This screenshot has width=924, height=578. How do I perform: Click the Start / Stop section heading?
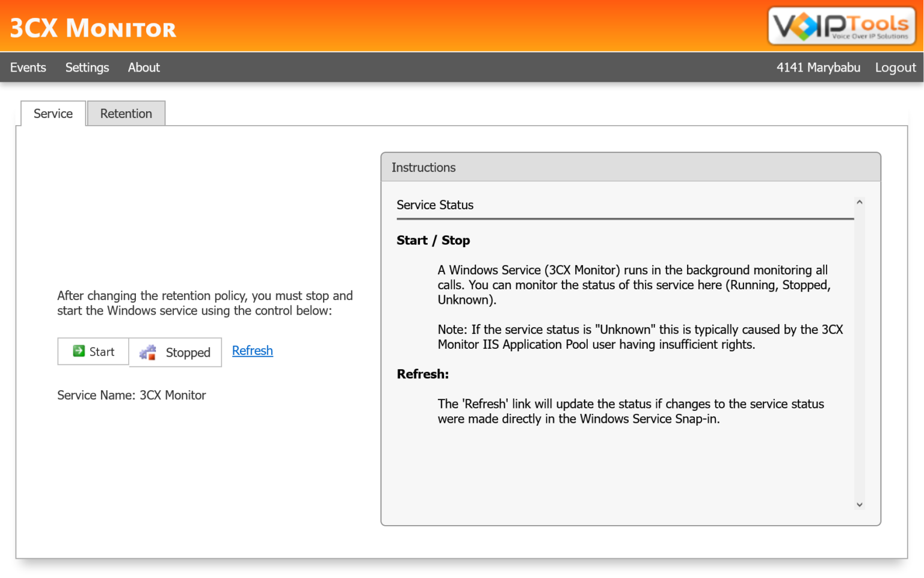click(433, 240)
